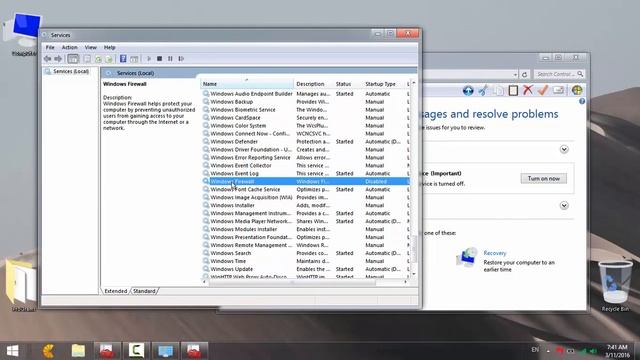Click the refresh icon next to address bar
Viewport: 640px width, 360px height.
tap(524, 74)
